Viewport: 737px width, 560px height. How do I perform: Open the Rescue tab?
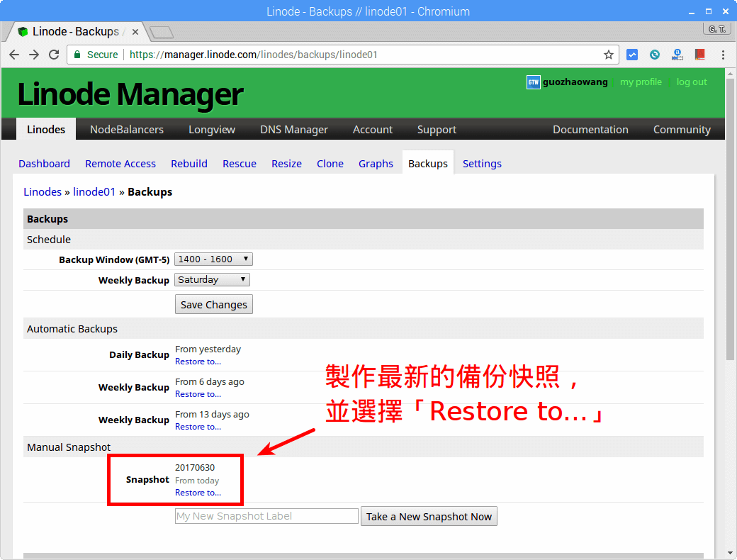tap(240, 164)
